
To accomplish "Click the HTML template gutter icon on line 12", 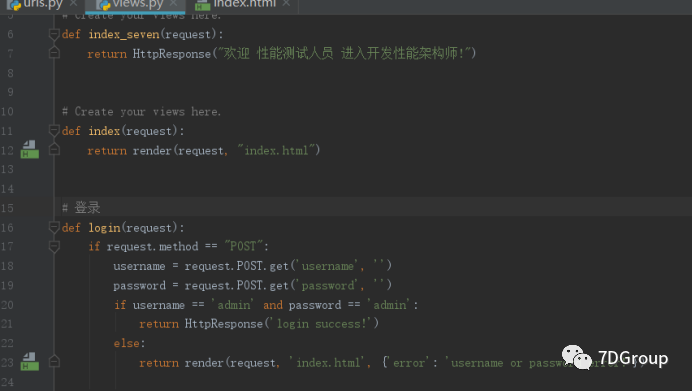I will tap(30, 150).
